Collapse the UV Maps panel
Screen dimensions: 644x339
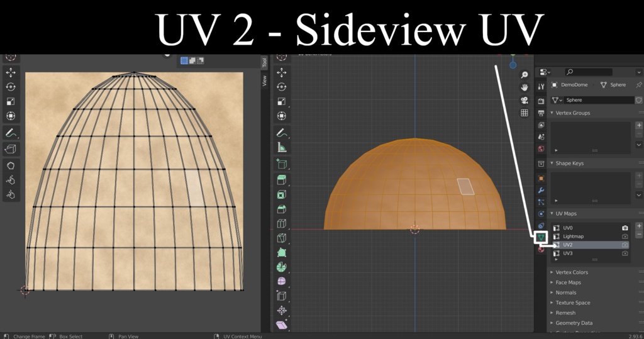point(552,214)
